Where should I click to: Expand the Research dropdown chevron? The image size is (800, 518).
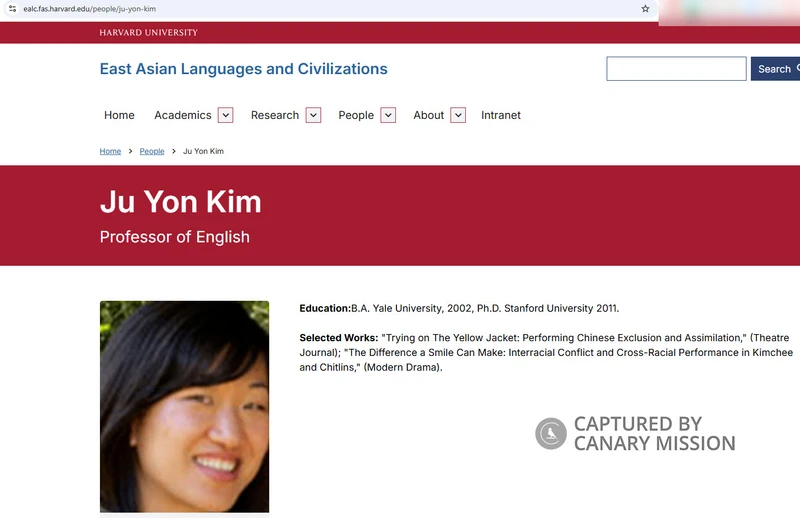[313, 115]
